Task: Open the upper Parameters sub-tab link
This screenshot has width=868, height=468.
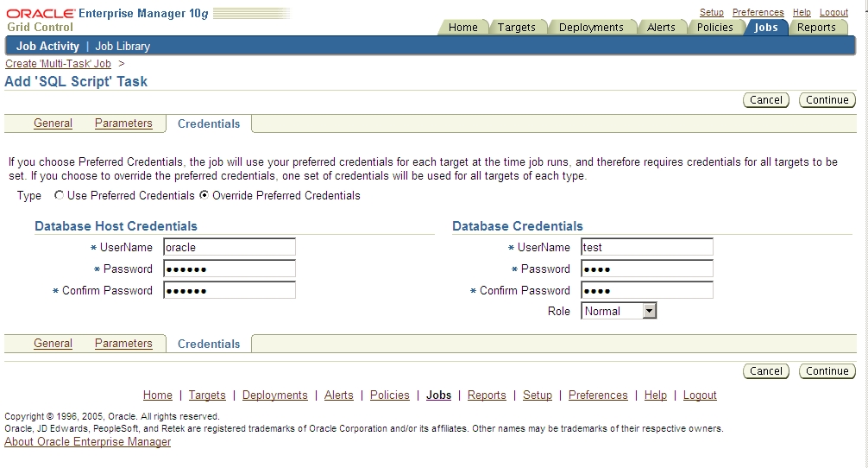Action: click(x=123, y=123)
